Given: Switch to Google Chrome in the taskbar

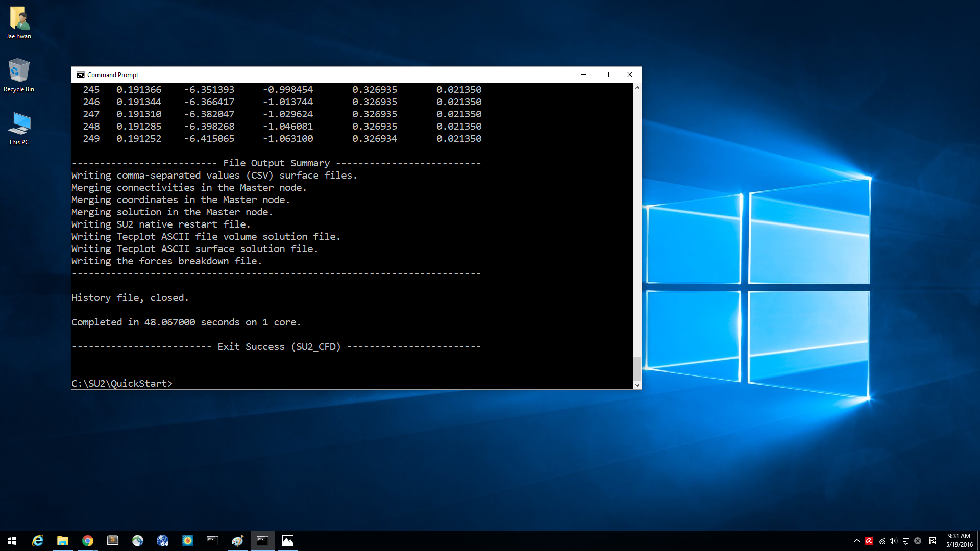Looking at the screenshot, I should [x=87, y=541].
